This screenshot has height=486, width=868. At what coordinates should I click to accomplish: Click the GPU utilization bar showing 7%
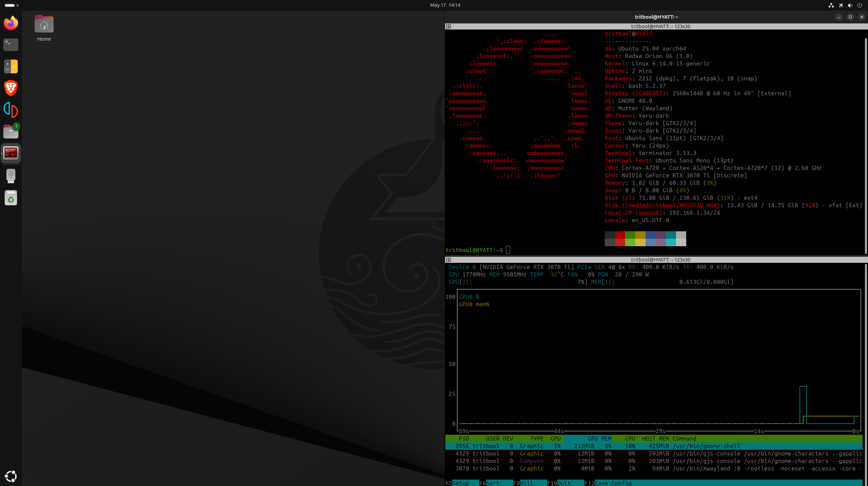[518, 282]
